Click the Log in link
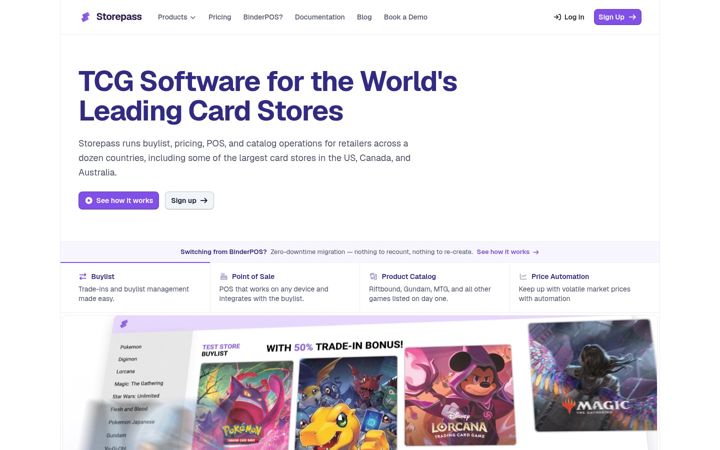720x450 pixels. tap(569, 17)
